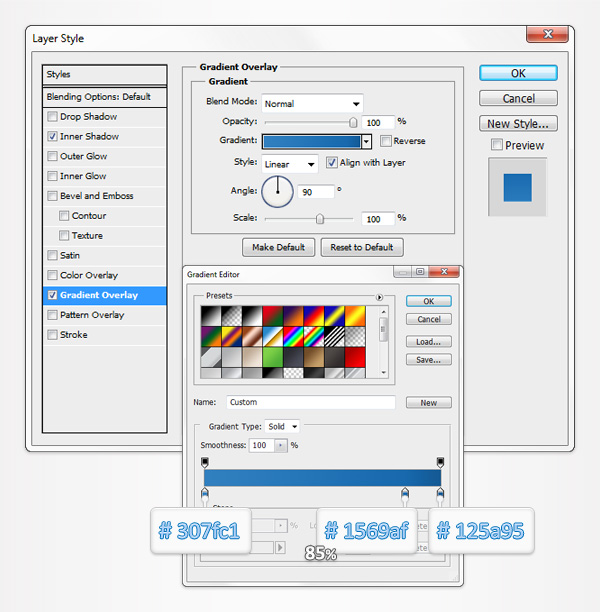Select the violet-to-orange gradient preset

(x=294, y=316)
